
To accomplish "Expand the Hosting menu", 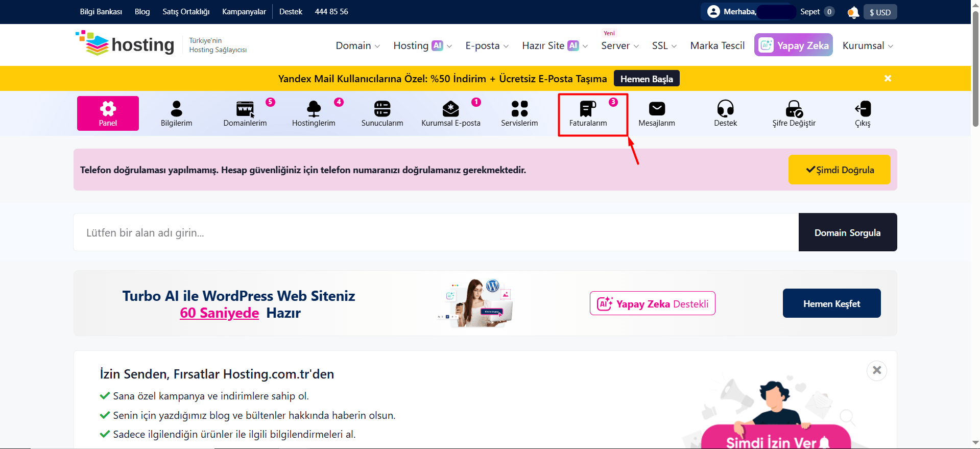I will 422,45.
